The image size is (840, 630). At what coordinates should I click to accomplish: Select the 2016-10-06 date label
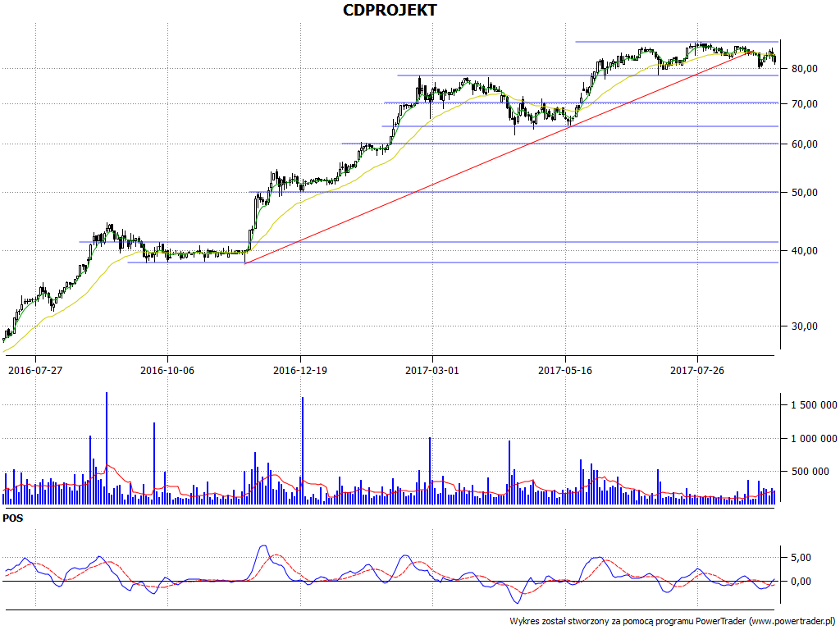pos(167,370)
